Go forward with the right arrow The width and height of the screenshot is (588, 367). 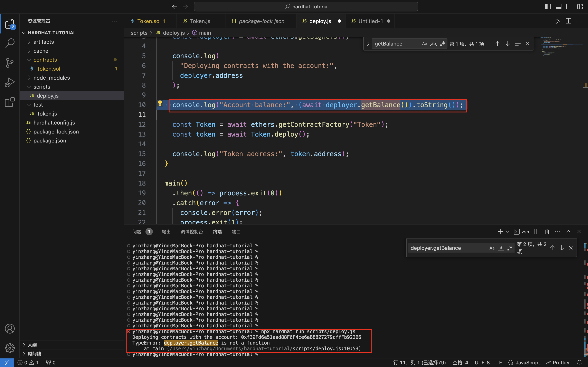185,7
